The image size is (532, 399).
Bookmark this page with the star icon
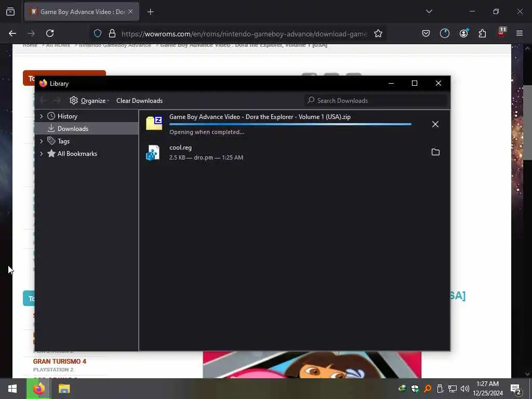[378, 33]
